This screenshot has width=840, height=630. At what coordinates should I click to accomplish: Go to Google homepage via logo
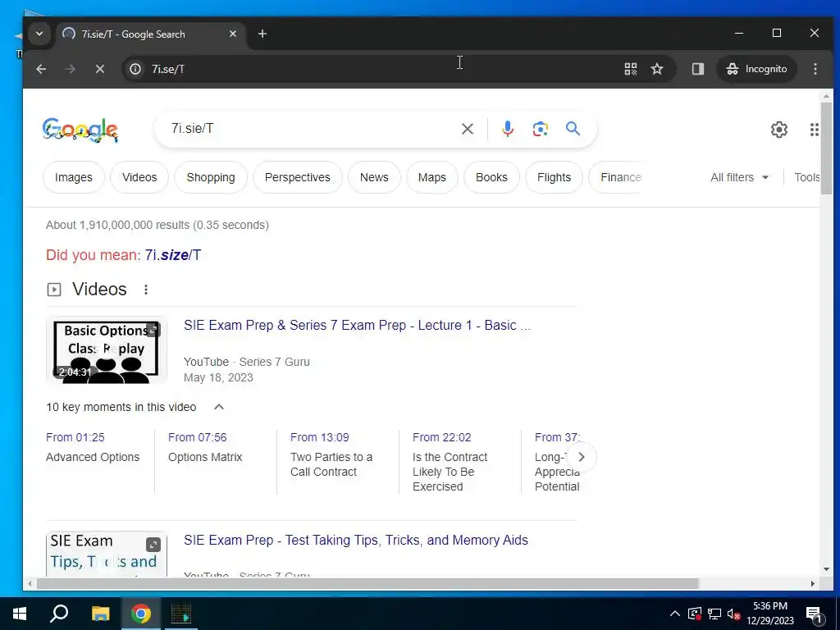[x=80, y=130]
